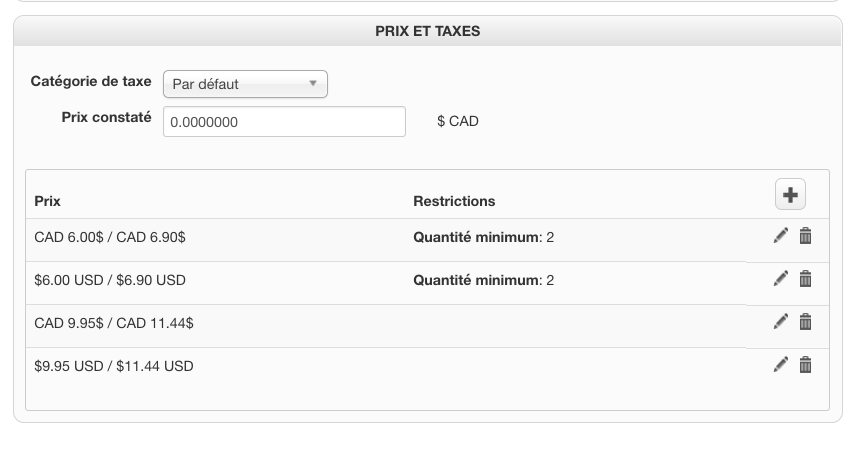Open the Catégorie de taxe dropdown
Image resolution: width=849 pixels, height=455 pixels.
[x=245, y=85]
